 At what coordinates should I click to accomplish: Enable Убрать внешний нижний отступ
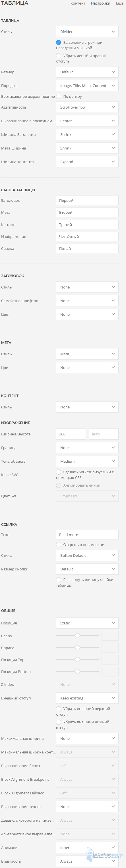[x=59, y=722]
